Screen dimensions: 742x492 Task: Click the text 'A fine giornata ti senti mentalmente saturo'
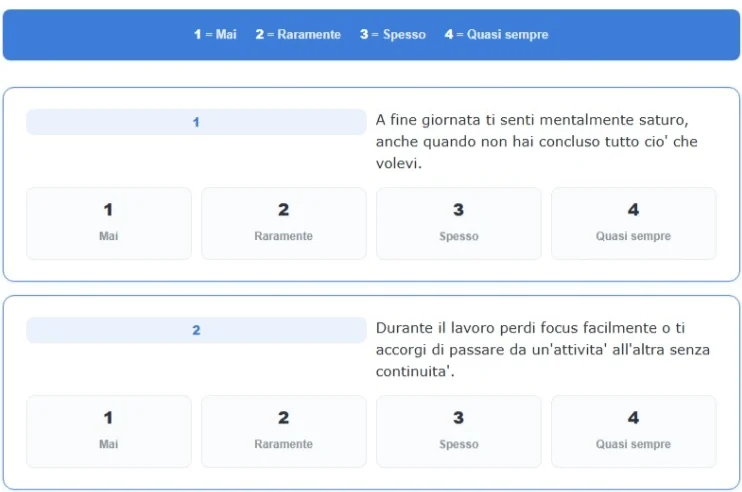532,120
